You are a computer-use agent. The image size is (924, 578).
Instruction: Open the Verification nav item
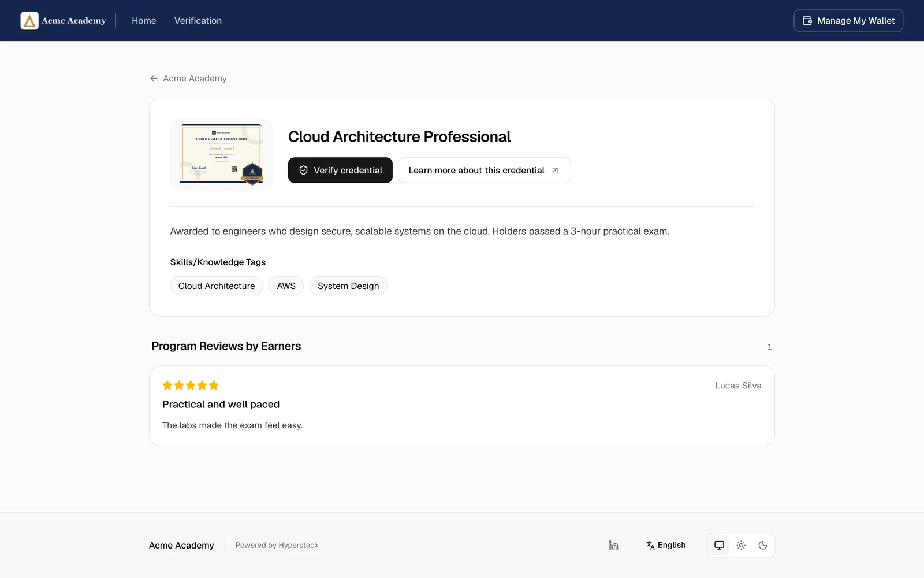(x=198, y=21)
